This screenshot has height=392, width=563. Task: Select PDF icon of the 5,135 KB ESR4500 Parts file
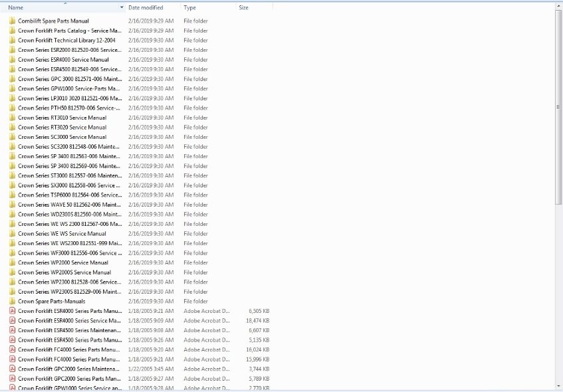coord(12,340)
